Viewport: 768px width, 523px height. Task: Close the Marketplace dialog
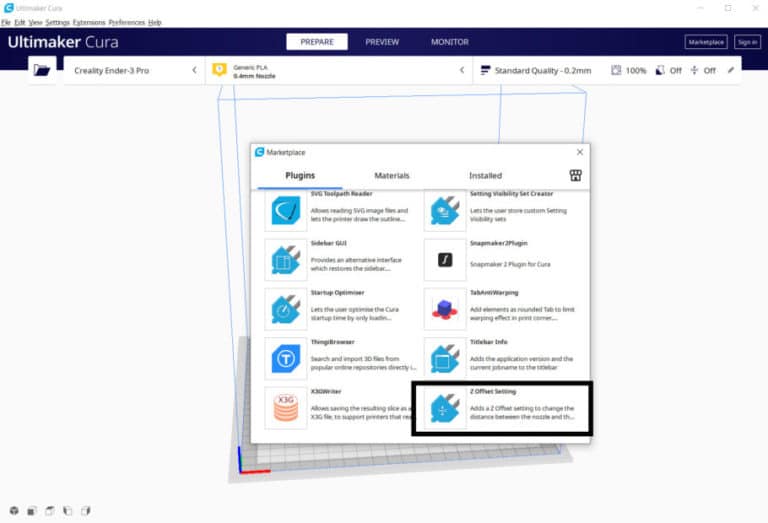[x=580, y=152]
